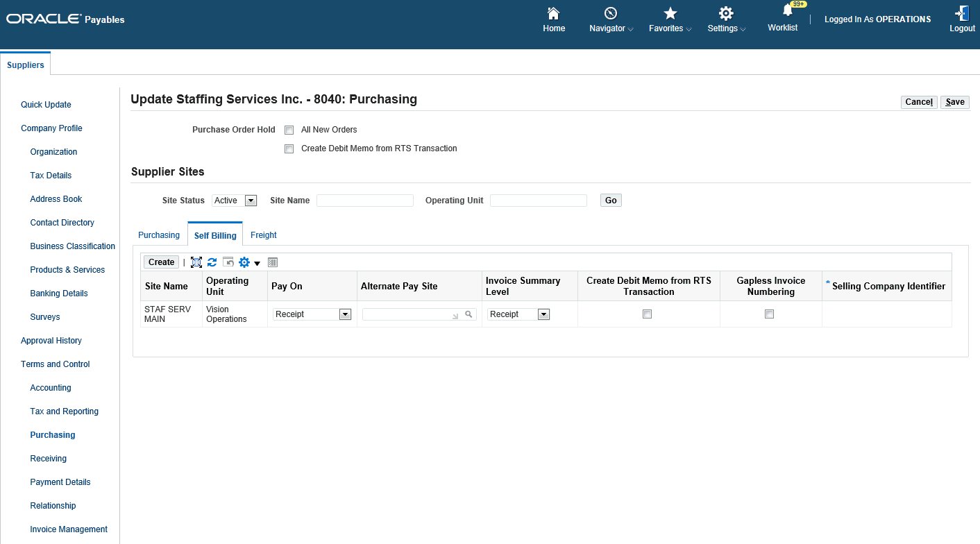Open the Navigator compass icon

tap(611, 13)
